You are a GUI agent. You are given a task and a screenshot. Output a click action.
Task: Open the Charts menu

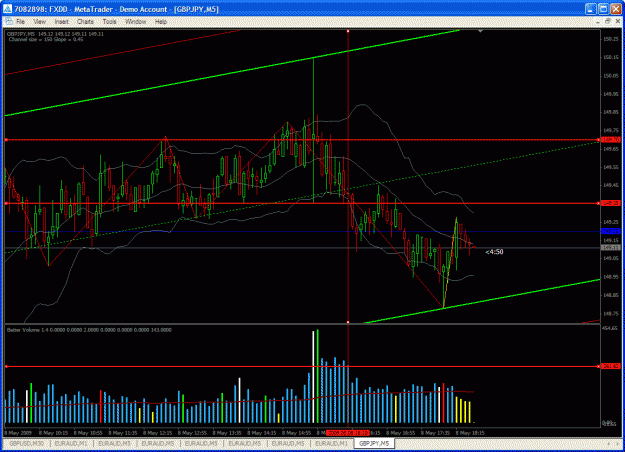[x=85, y=22]
